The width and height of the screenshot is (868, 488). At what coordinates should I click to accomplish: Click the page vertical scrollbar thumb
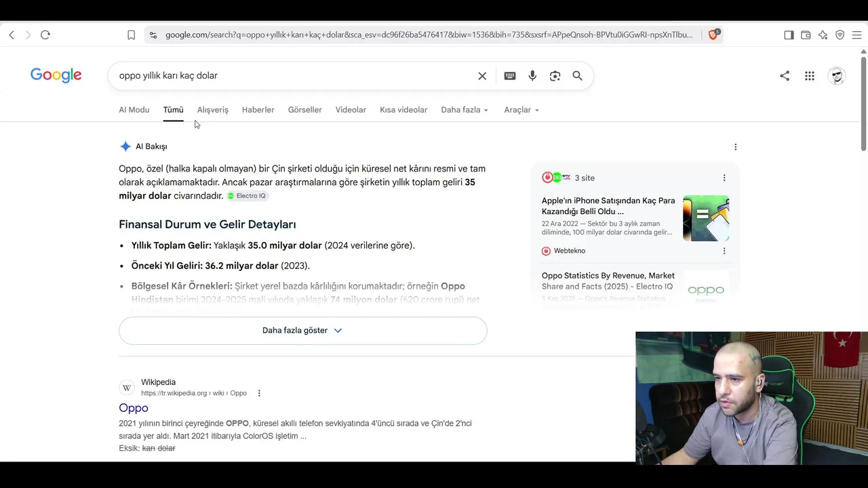(863, 103)
